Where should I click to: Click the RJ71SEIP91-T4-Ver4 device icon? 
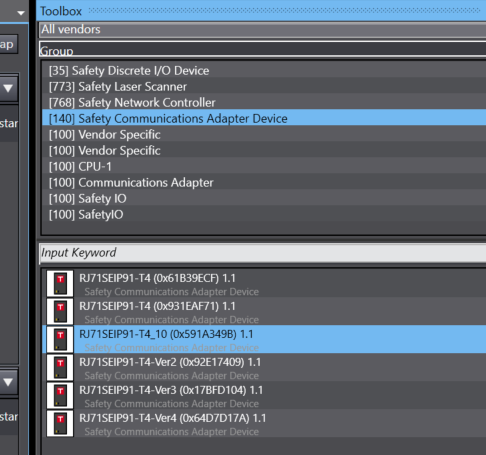(x=60, y=424)
